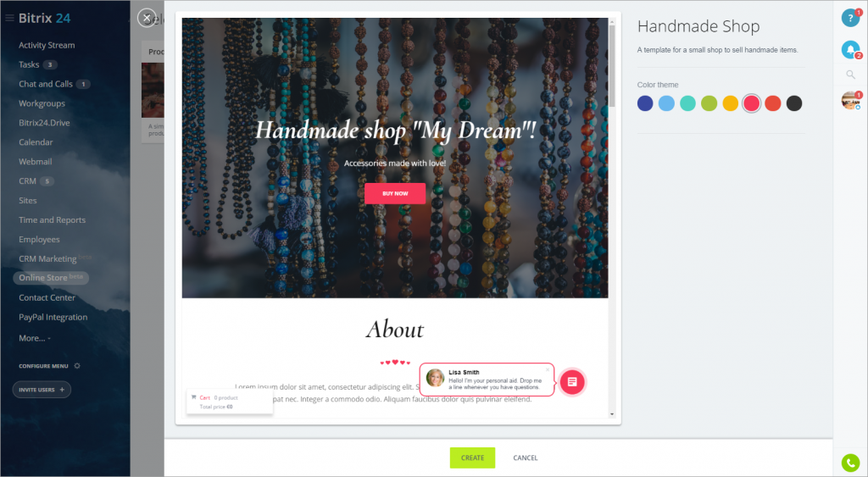Open the notifications bell icon
This screenshot has width=868, height=477.
tap(850, 50)
